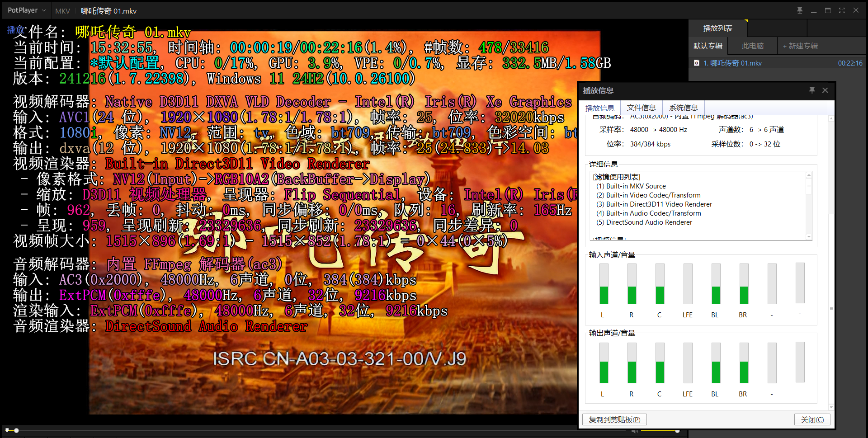The height and width of the screenshot is (438, 868).
Task: Click 复制到剪贴板(P) button
Action: (614, 419)
